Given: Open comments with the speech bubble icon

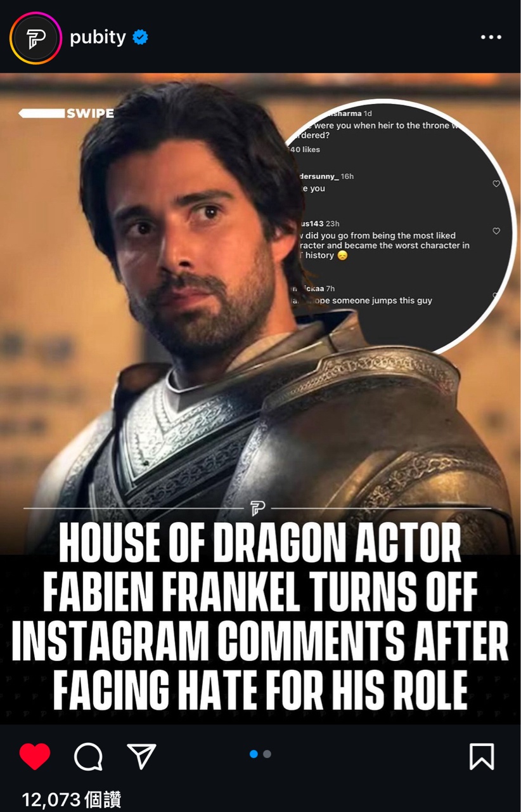Looking at the screenshot, I should coord(88,756).
